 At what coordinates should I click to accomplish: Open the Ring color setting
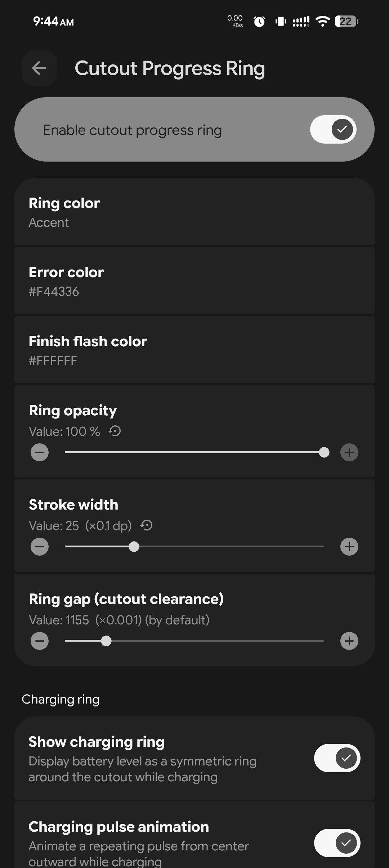194,212
